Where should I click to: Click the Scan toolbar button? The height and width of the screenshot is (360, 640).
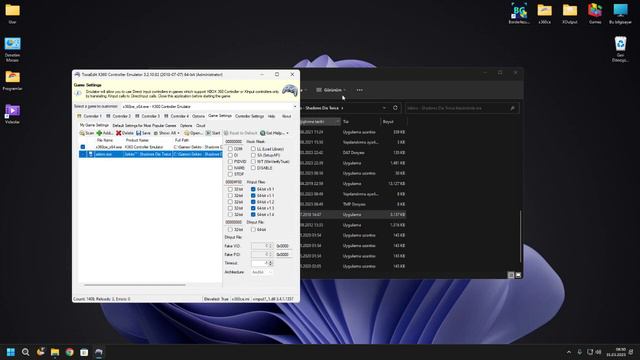tap(87, 133)
